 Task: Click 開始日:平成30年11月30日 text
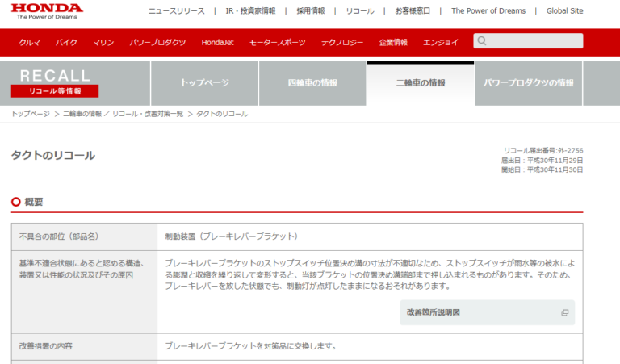pyautogui.click(x=542, y=170)
